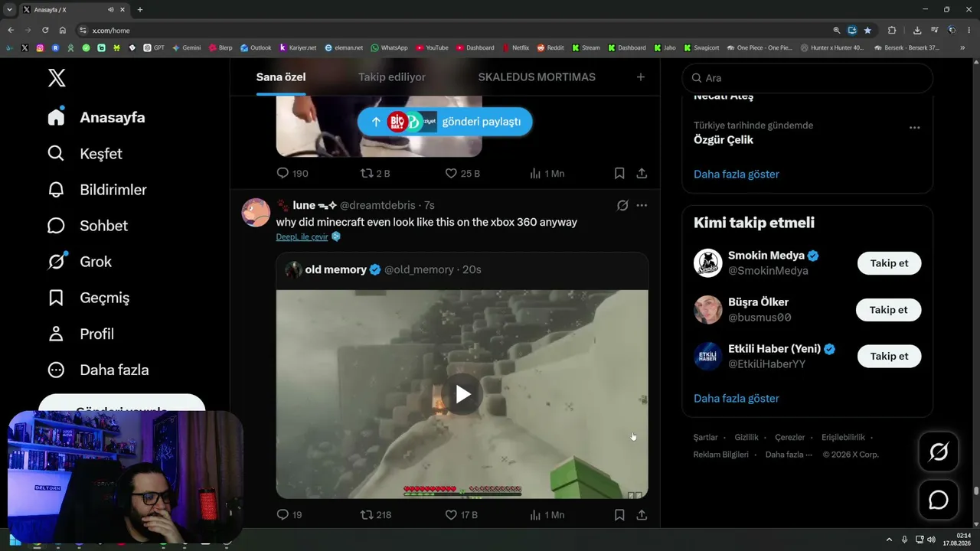
Task: Repost the post with 2 B reposts
Action: [x=375, y=174]
